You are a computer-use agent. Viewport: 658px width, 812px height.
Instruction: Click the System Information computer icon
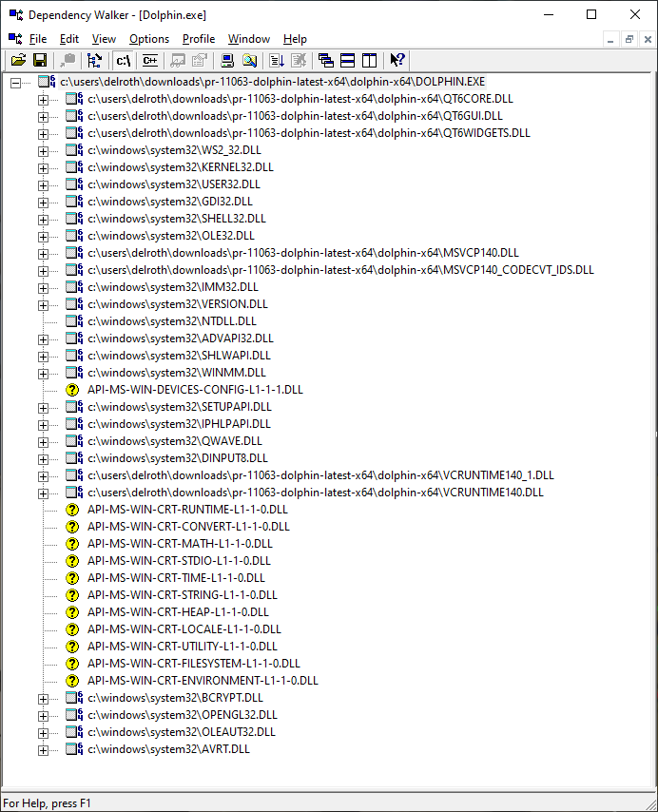pos(227,61)
